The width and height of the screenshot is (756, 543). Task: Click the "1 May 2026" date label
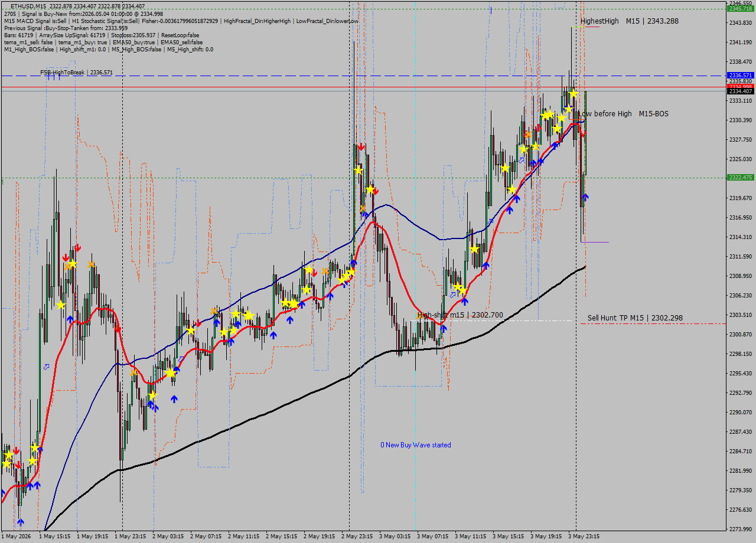pos(16,537)
